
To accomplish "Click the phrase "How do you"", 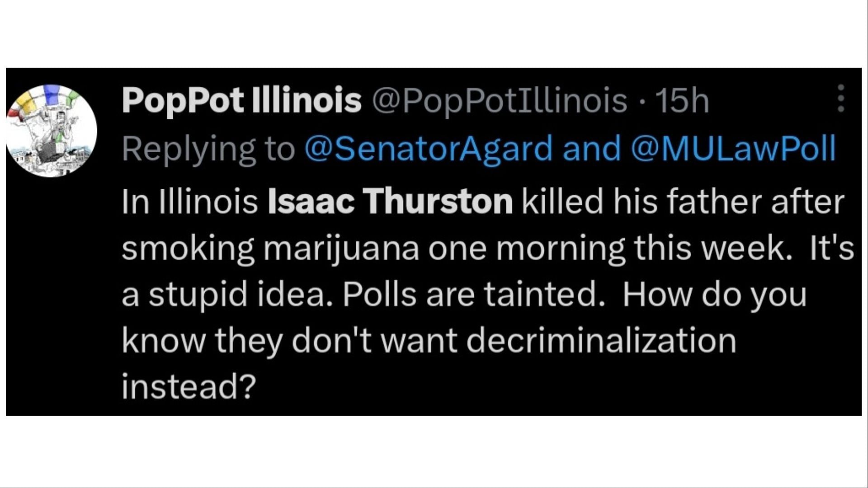I will 714,294.
